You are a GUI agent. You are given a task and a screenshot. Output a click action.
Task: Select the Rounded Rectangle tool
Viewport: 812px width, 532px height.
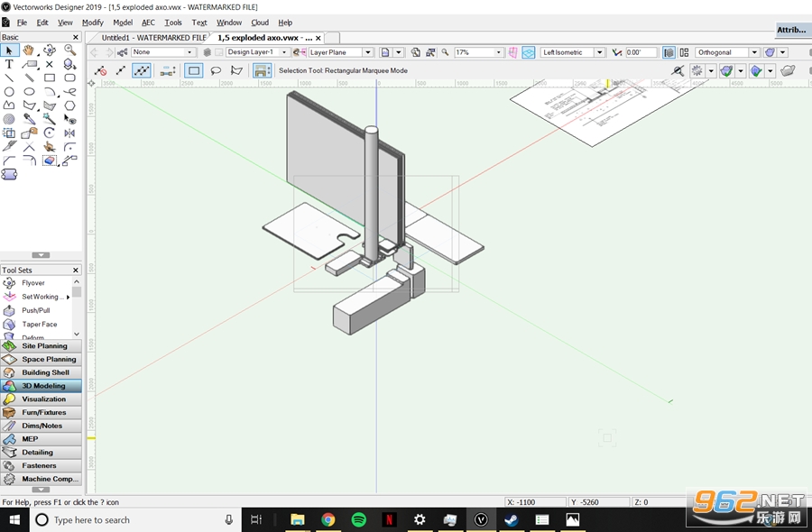pyautogui.click(x=69, y=78)
